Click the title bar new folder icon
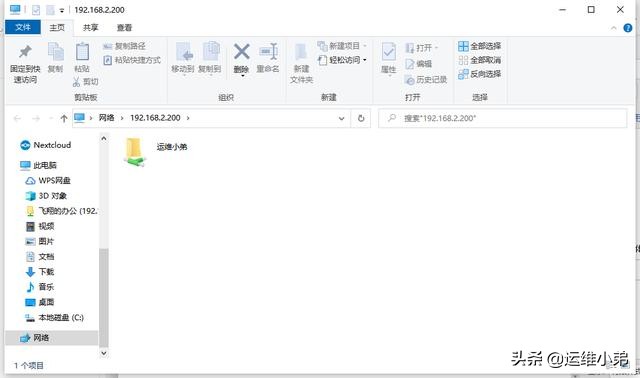Image resolution: width=640 pixels, height=378 pixels. (x=50, y=10)
